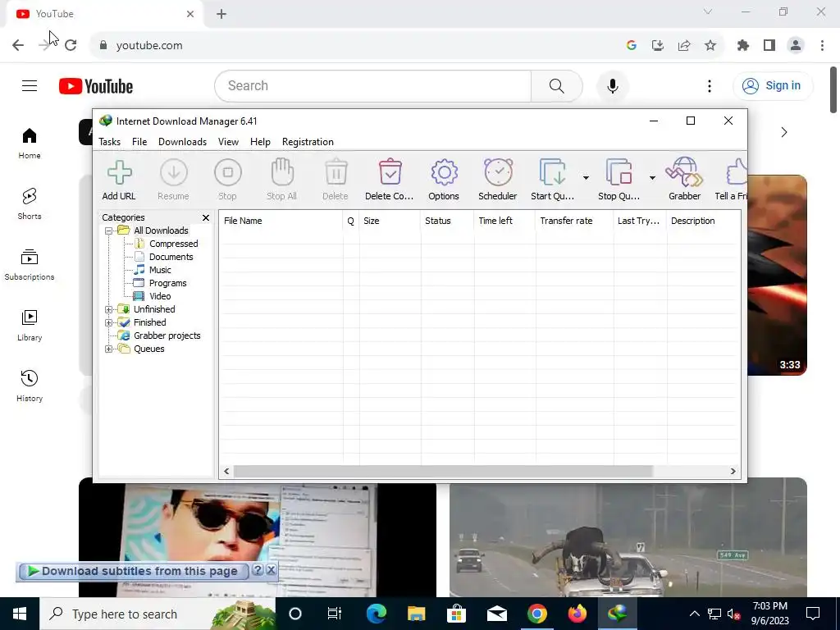Open the Downloads menu
This screenshot has width=840, height=630.
pyautogui.click(x=182, y=142)
